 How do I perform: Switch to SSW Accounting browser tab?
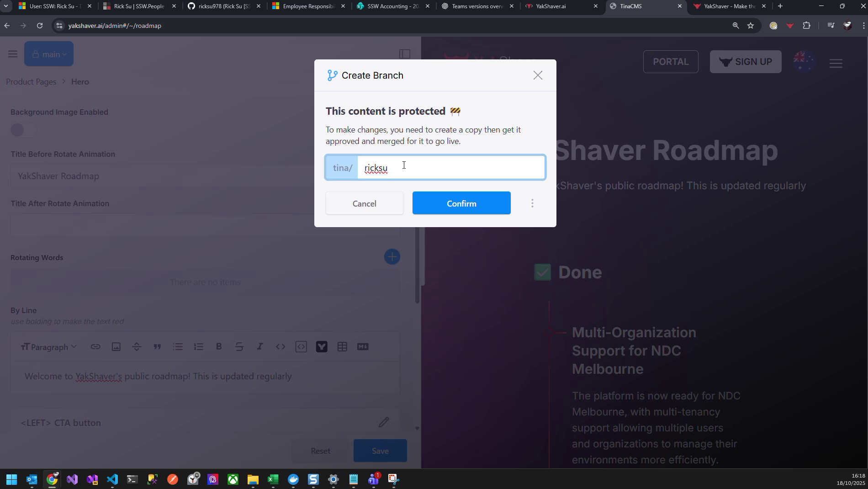(393, 6)
